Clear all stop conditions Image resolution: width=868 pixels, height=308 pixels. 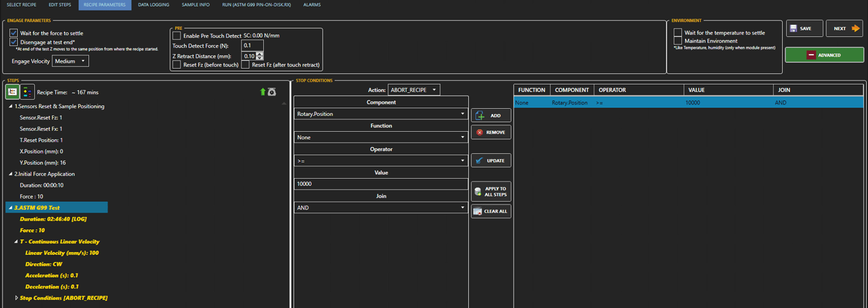pyautogui.click(x=491, y=211)
